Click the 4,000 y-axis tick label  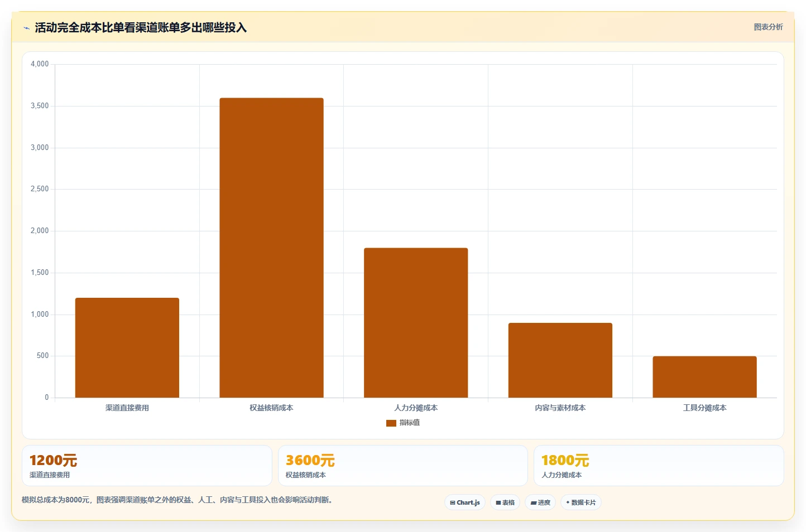tap(40, 64)
